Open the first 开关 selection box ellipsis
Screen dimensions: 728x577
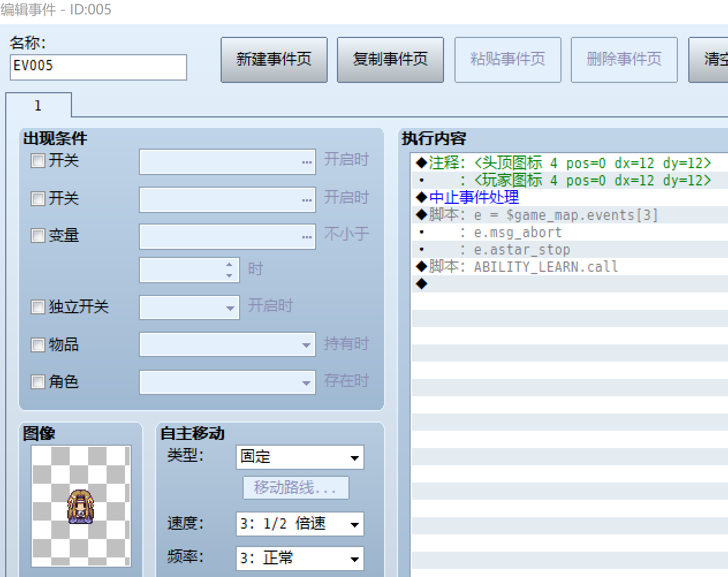click(x=307, y=162)
